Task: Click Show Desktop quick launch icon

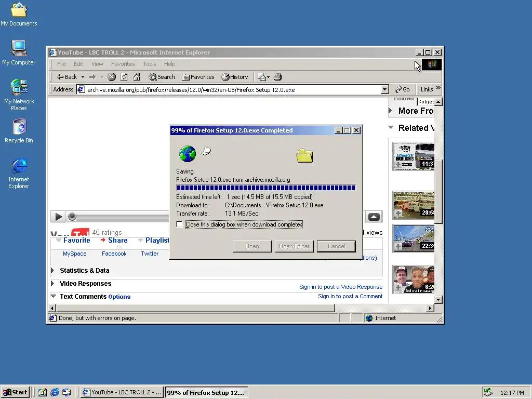Action: [x=43, y=392]
